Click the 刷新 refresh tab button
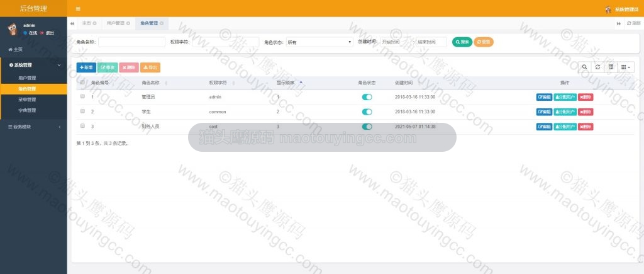The image size is (644, 274). click(634, 23)
